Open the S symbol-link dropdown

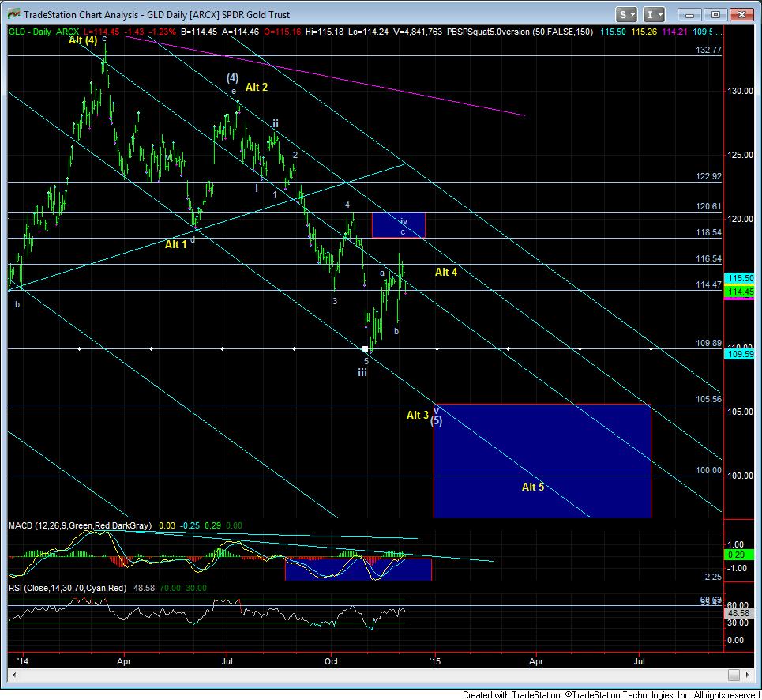(x=626, y=15)
